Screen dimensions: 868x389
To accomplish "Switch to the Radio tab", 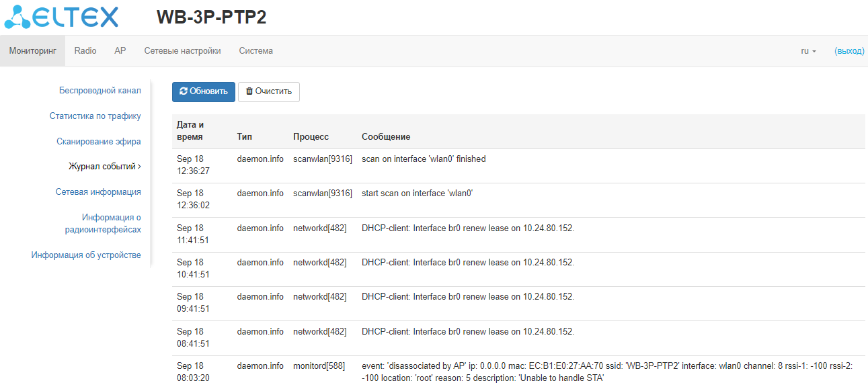I will 85,51.
